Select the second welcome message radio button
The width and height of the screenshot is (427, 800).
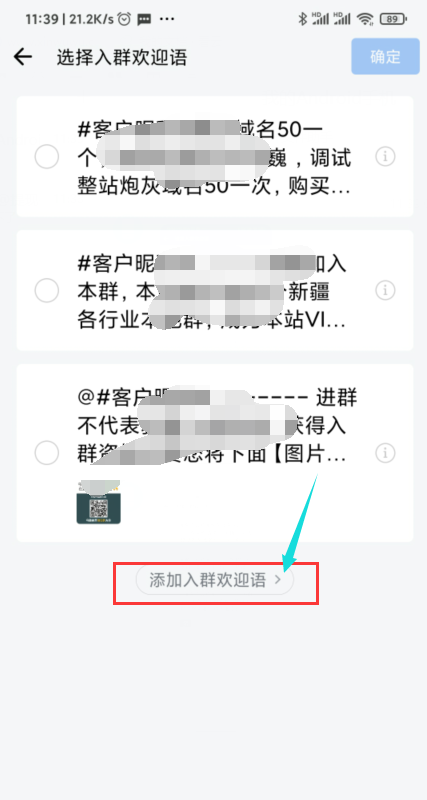click(46, 290)
